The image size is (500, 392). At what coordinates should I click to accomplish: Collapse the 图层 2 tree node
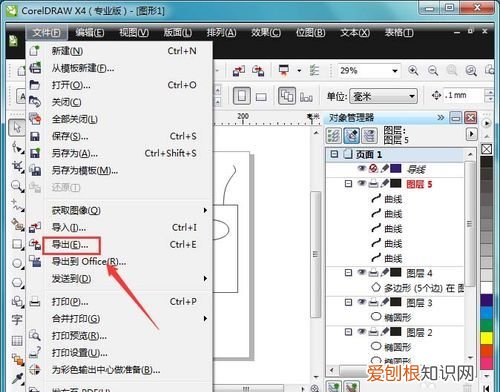click(348, 332)
